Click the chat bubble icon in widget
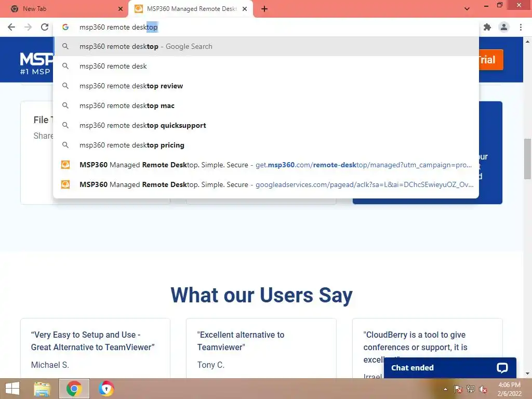Screen dimensions: 532x399 (502, 368)
